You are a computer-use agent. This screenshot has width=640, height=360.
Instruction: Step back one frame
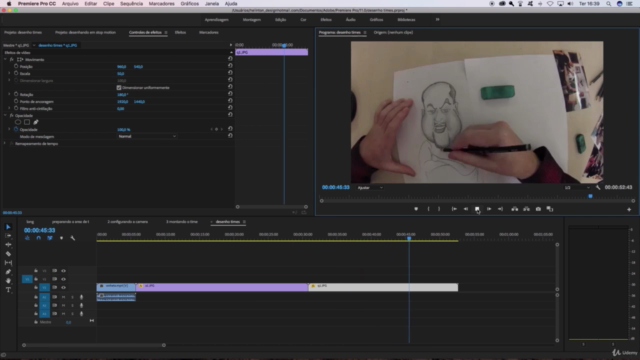pos(466,209)
